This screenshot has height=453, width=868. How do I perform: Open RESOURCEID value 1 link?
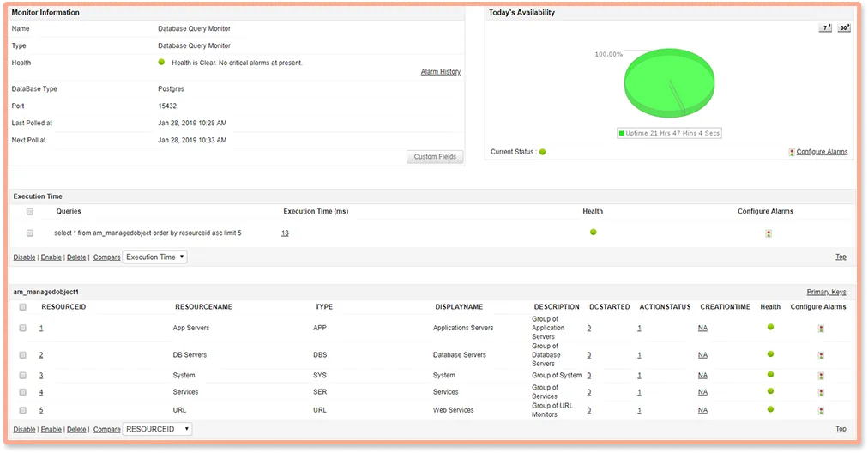tap(41, 329)
